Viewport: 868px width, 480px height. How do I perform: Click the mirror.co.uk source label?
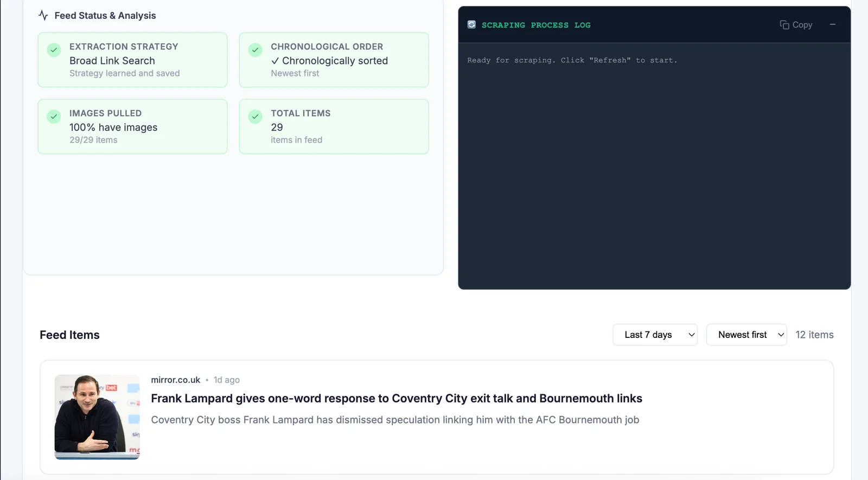click(175, 380)
